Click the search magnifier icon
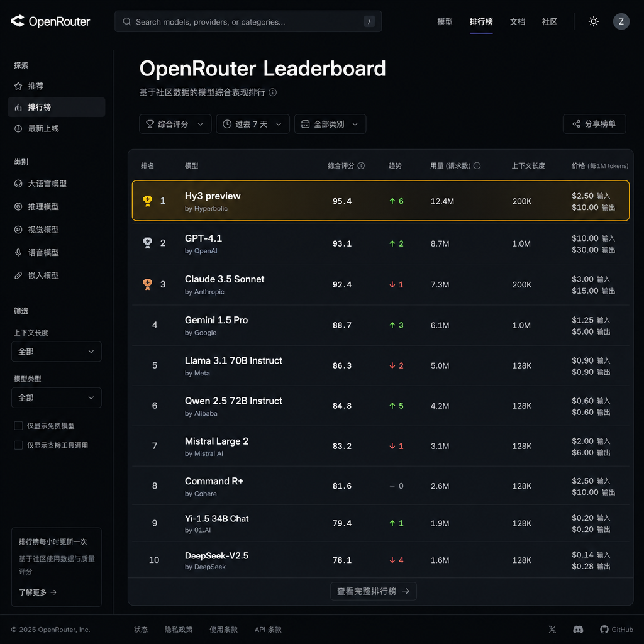Viewport: 644px width, 644px height. [127, 21]
